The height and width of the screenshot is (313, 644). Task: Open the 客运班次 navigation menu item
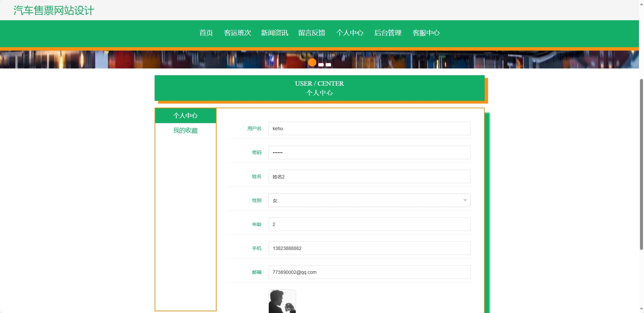tap(237, 33)
